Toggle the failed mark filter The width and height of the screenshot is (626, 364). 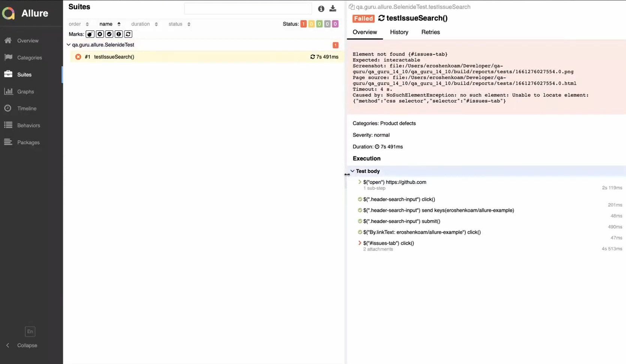coord(100,34)
